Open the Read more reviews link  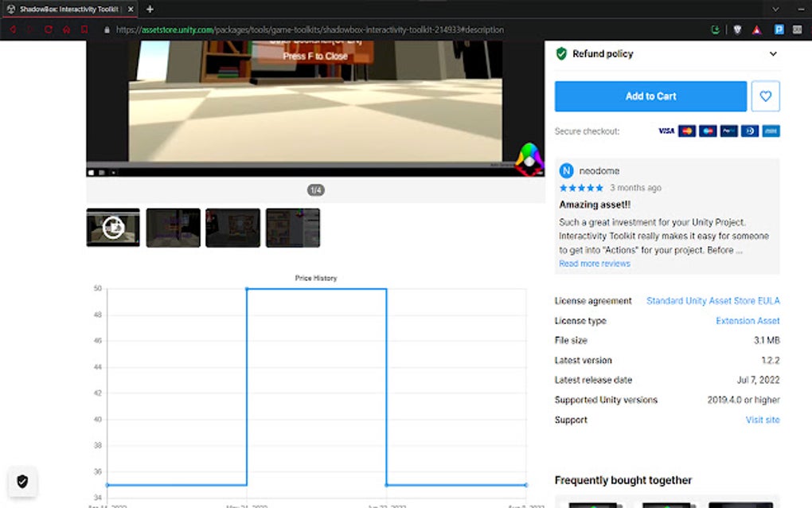595,264
